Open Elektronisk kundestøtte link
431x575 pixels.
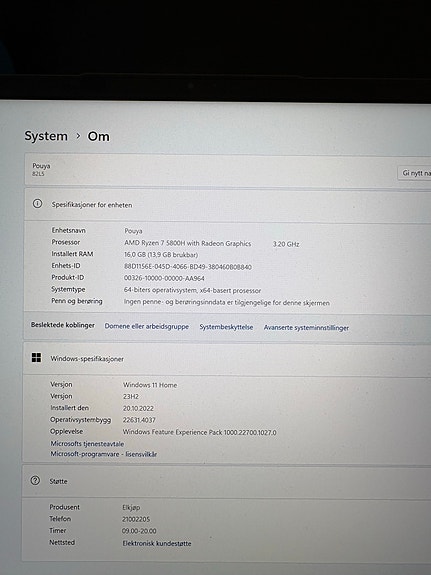coord(157,543)
